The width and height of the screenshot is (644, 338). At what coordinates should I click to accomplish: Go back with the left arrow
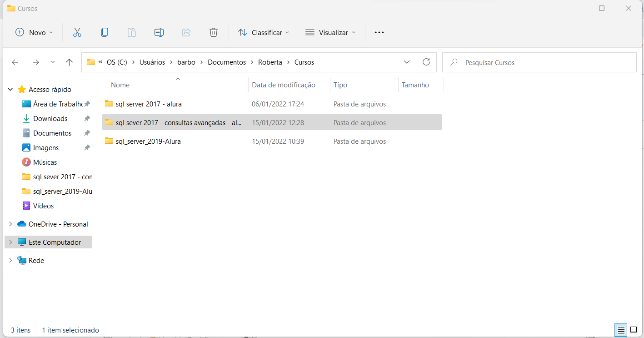coord(15,62)
